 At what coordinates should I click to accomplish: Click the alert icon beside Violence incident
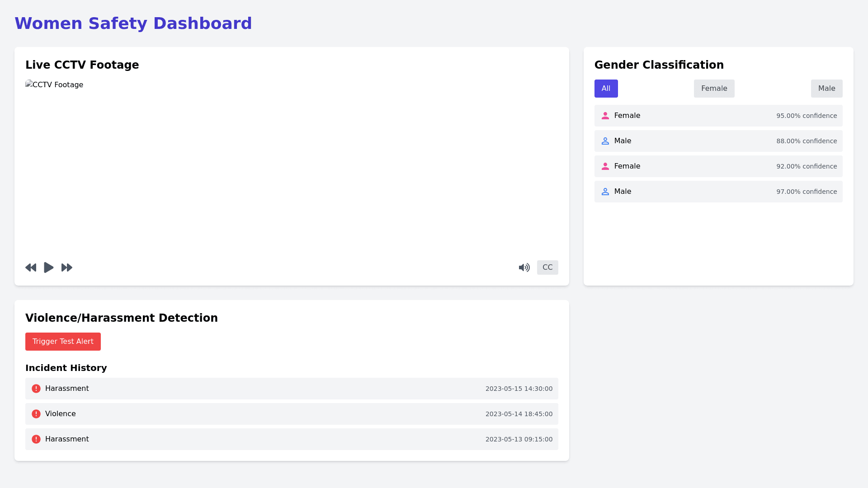tap(36, 413)
